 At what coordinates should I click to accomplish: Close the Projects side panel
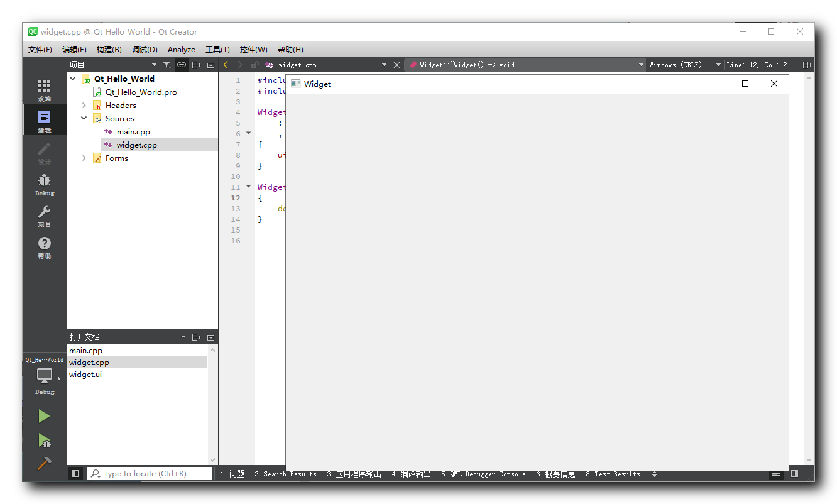211,65
